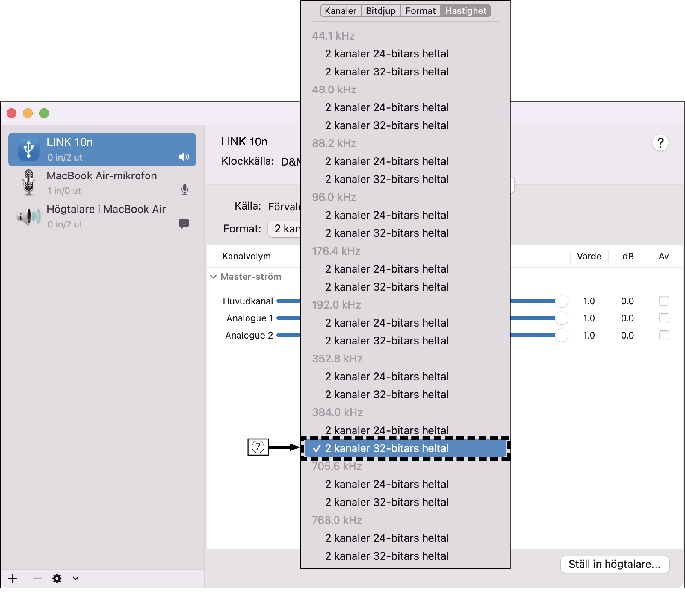Select 2 kanaler 24-bitars heltal under 768.0 kHz
The height and width of the screenshot is (616, 685).
tap(387, 538)
